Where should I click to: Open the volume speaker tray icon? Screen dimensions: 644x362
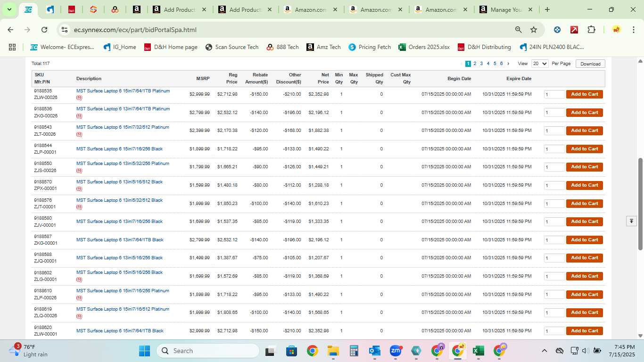585,351
